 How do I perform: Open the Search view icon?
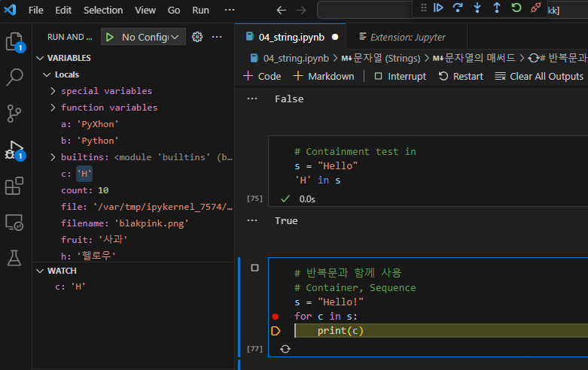pyautogui.click(x=15, y=77)
